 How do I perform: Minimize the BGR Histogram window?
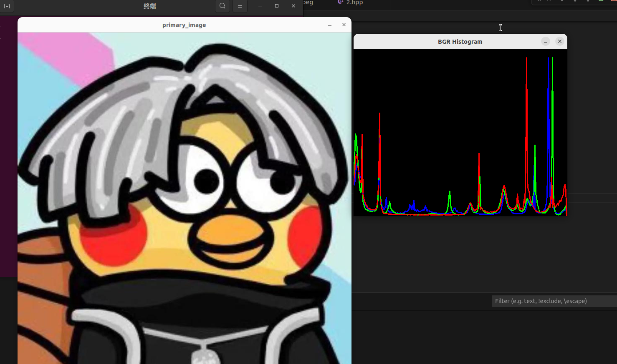[x=546, y=41]
